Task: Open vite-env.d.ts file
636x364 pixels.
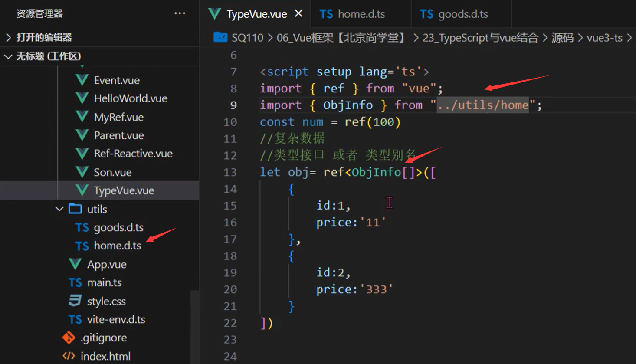Action: click(116, 319)
